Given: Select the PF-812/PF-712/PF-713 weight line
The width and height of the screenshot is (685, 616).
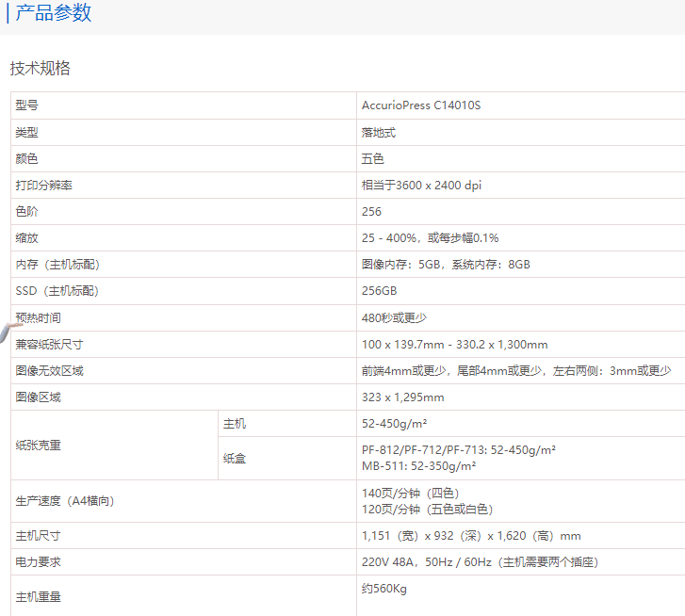Looking at the screenshot, I should point(459,450).
